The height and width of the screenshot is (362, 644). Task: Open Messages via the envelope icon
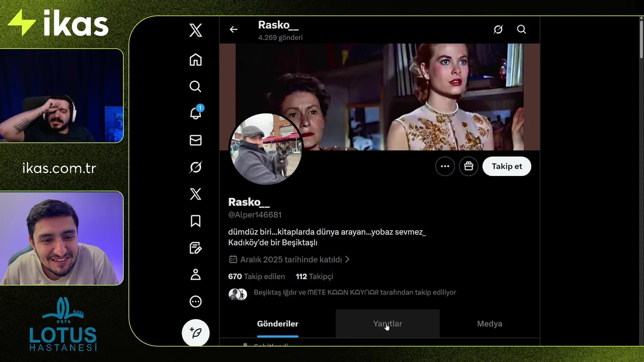tap(196, 140)
